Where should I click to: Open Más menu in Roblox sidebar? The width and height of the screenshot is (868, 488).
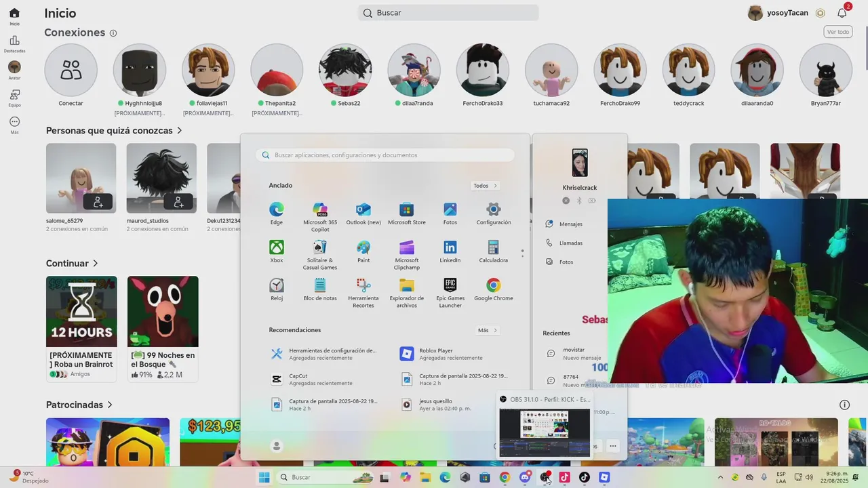(14, 125)
